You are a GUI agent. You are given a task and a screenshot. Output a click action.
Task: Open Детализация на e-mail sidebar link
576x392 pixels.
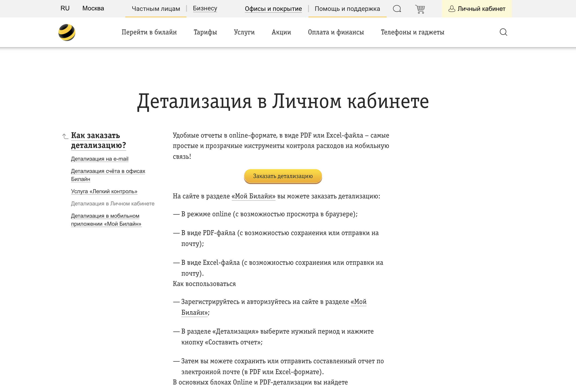pyautogui.click(x=100, y=159)
